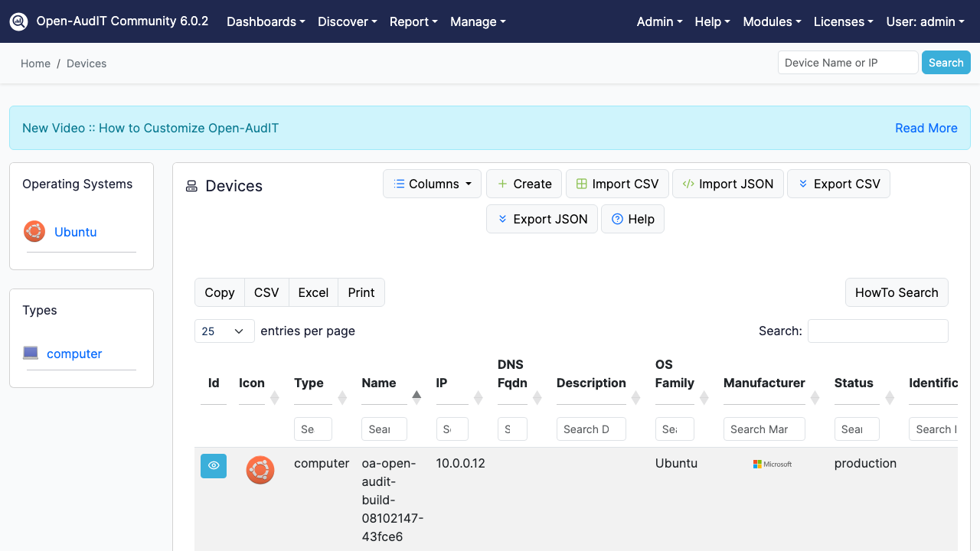Open the Home breadcrumb link
980x551 pixels.
[35, 64]
